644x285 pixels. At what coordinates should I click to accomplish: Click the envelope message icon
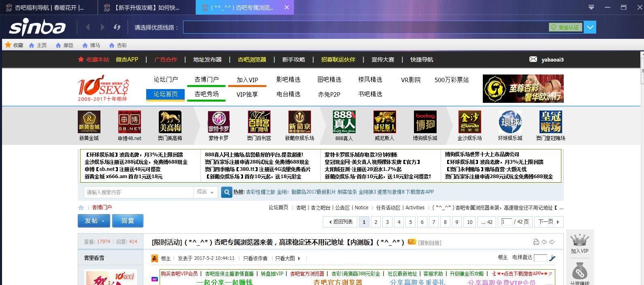(x=533, y=59)
